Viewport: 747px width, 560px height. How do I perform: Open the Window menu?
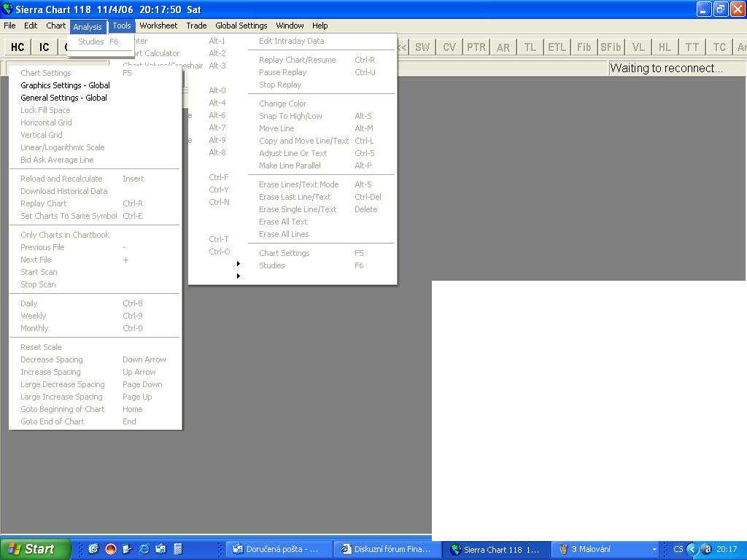point(290,26)
